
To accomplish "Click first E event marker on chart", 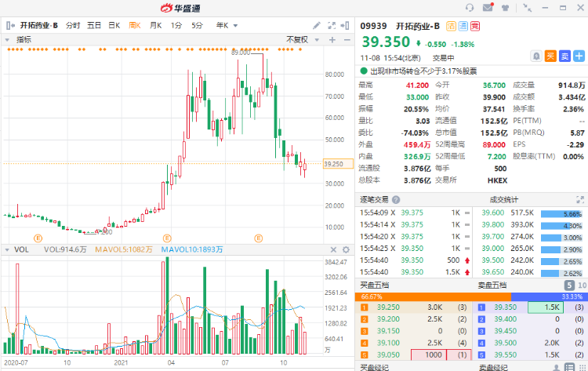I will pos(38,238).
